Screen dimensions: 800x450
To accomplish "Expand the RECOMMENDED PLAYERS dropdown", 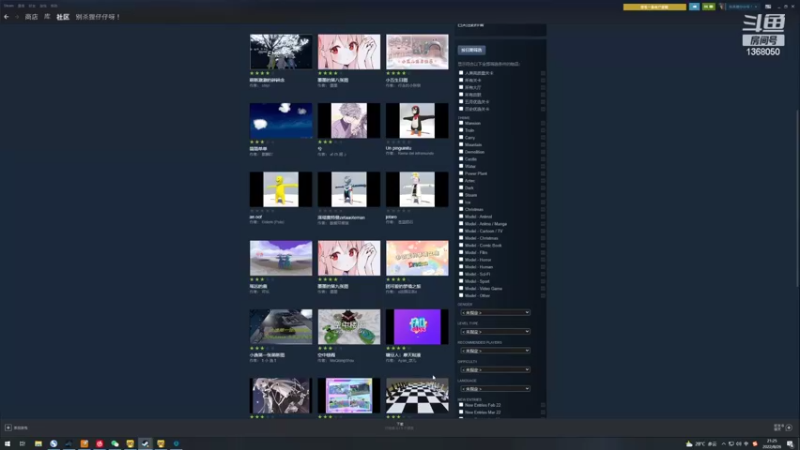I will pyautogui.click(x=495, y=351).
